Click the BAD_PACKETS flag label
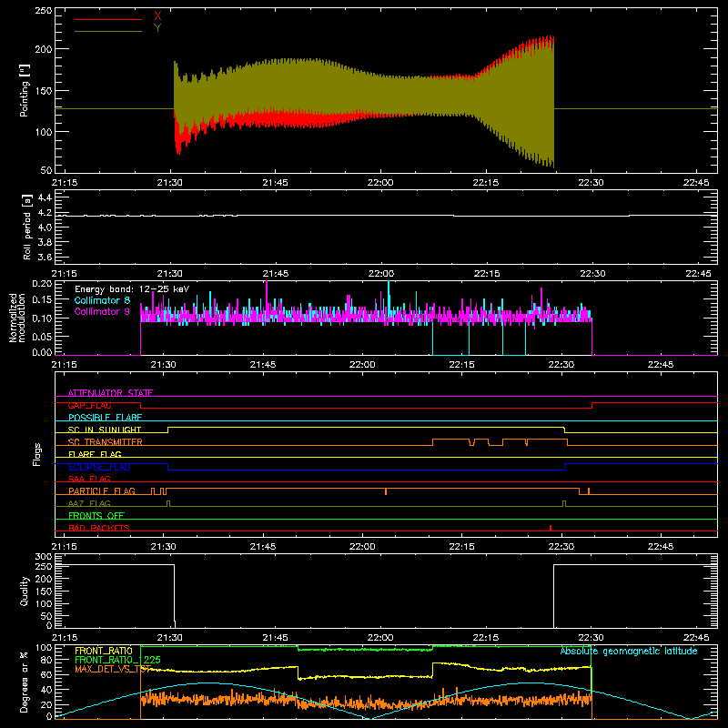Image resolution: width=728 pixels, height=728 pixels. click(x=99, y=528)
